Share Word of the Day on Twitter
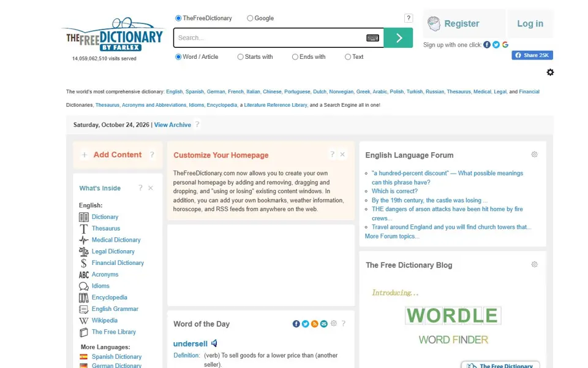Screen dimensions: 588x368 pos(305,324)
